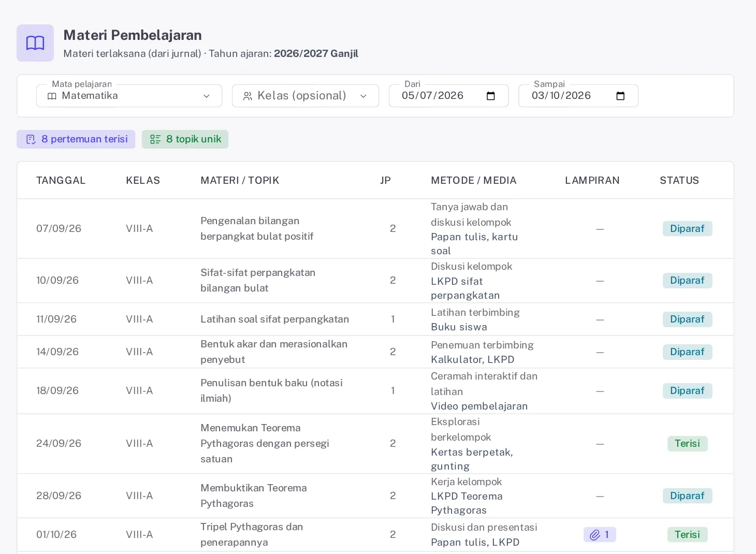Click the 8 topik unik badge
756x554 pixels.
[185, 139]
